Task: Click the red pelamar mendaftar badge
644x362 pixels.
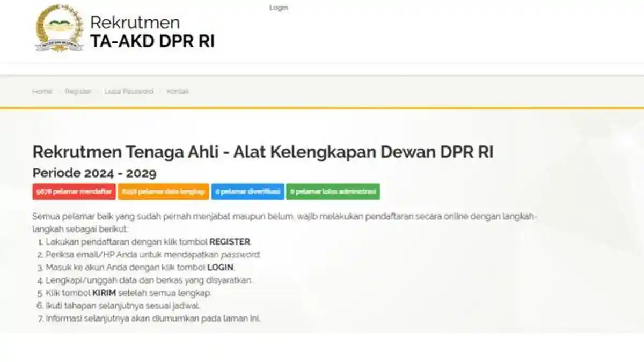Action: click(x=74, y=191)
